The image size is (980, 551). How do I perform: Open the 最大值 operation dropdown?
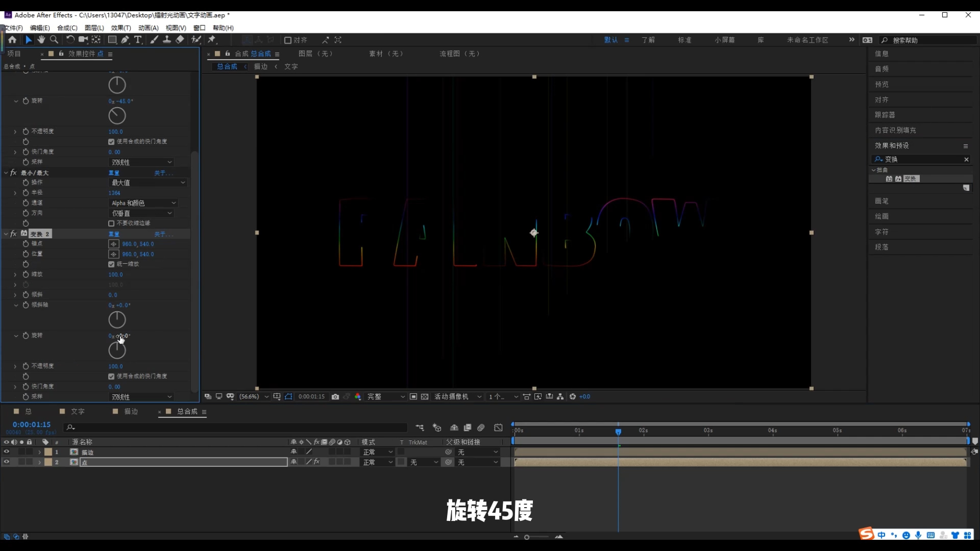tap(148, 183)
